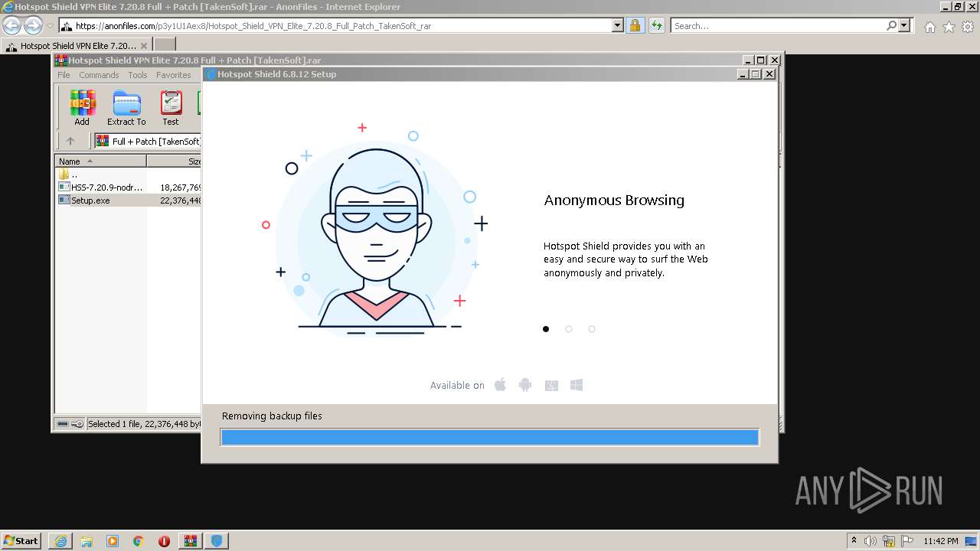980x551 pixels.
Task: Click the Windows platform icon
Action: 577,385
